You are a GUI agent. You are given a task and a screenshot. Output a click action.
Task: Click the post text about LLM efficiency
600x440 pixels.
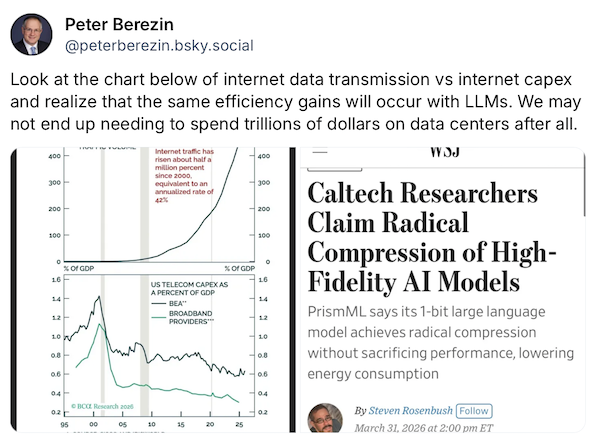click(295, 102)
